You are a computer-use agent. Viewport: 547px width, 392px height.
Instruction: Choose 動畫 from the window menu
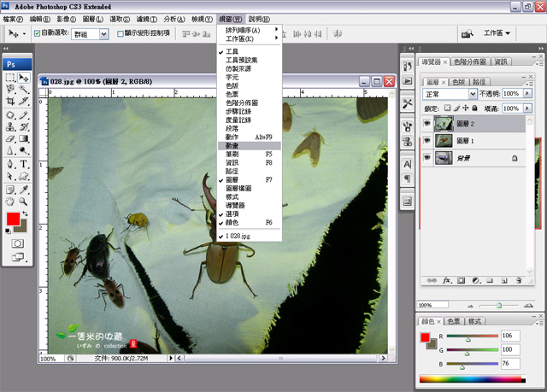233,146
